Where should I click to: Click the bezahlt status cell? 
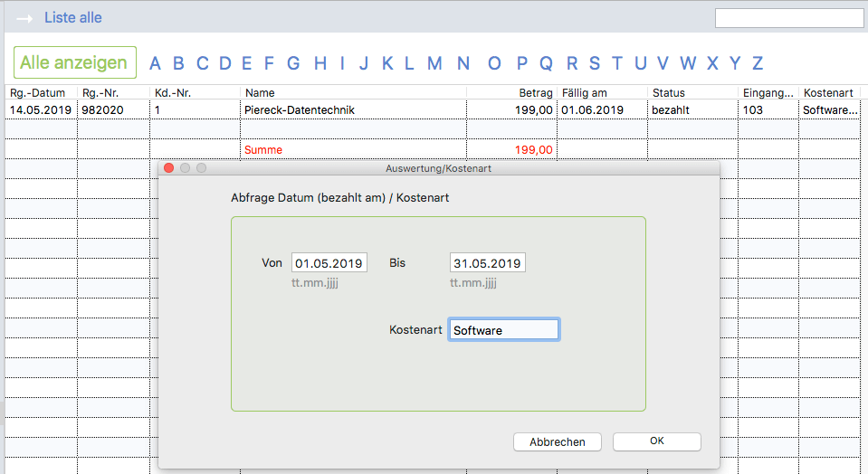(692, 110)
